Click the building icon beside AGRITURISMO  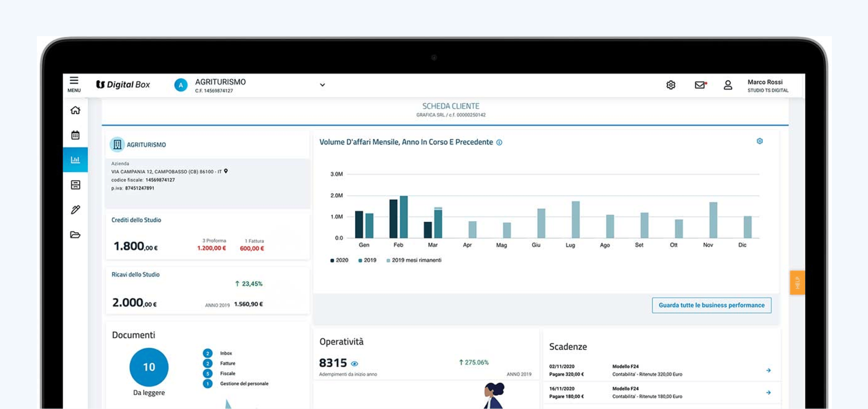tap(117, 145)
